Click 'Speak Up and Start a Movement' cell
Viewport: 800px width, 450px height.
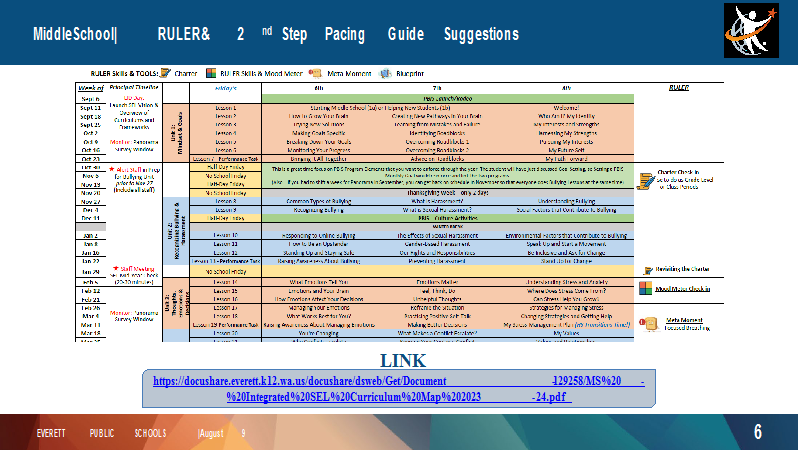click(x=566, y=244)
